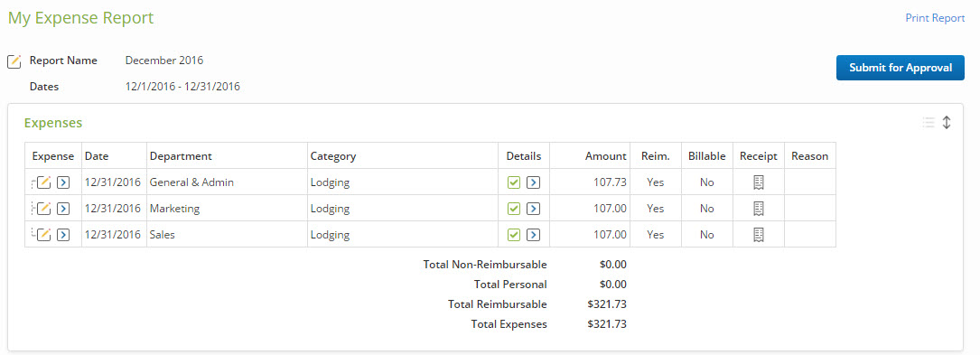Screen dimensions: 980x355
Task: Submit the report for approval
Action: (x=900, y=68)
